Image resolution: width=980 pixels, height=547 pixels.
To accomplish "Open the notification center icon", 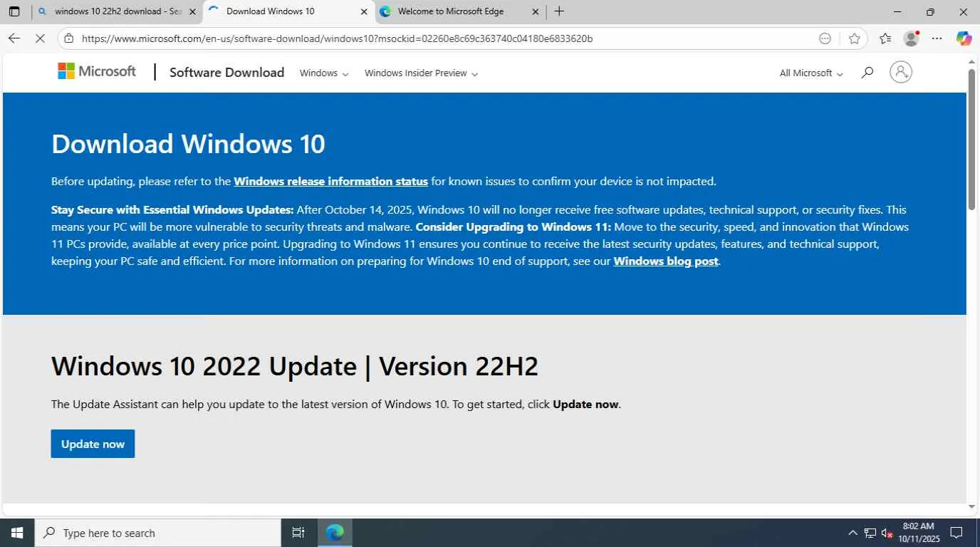I will coord(957,533).
